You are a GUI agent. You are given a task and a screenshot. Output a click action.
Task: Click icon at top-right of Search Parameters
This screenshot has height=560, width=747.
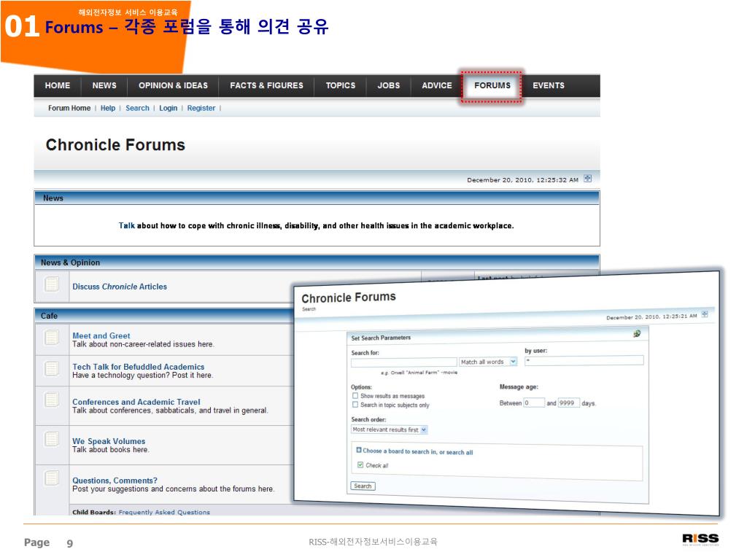(x=637, y=333)
